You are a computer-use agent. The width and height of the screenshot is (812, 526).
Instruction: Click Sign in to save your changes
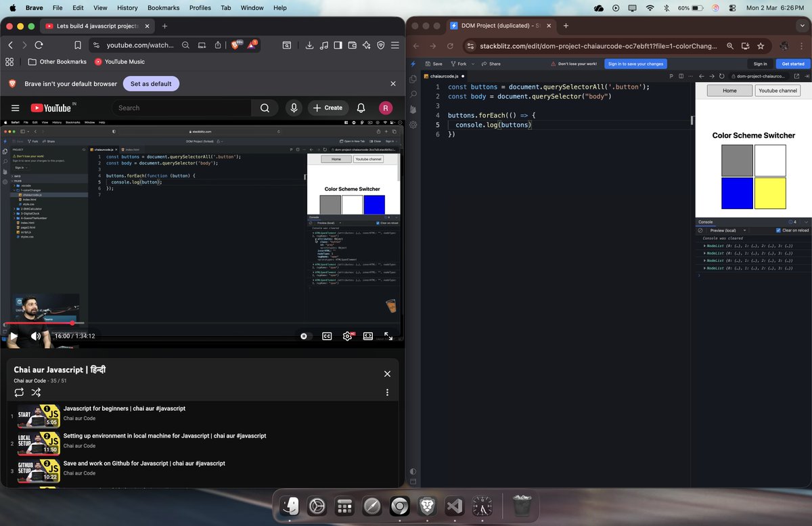[635, 64]
